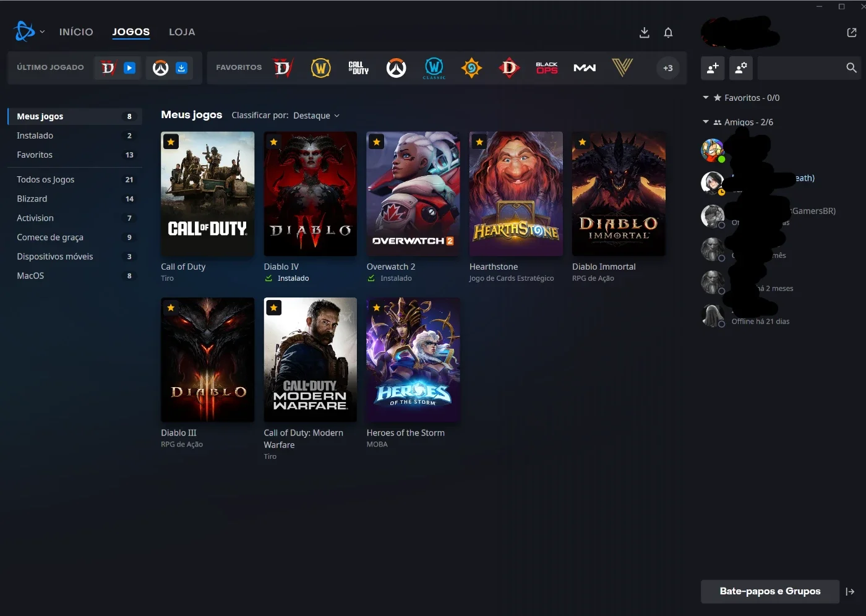Select Call of Duty favorite icon
866x616 pixels.
point(358,67)
